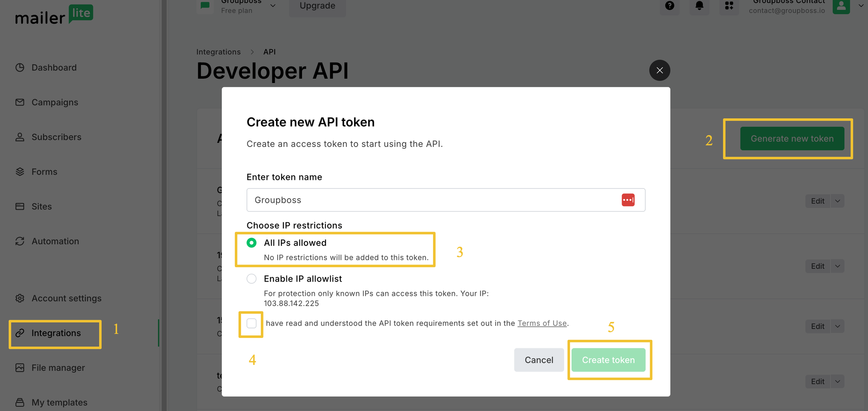Click Edit on the third token row
The image size is (868, 411).
coord(818,326)
